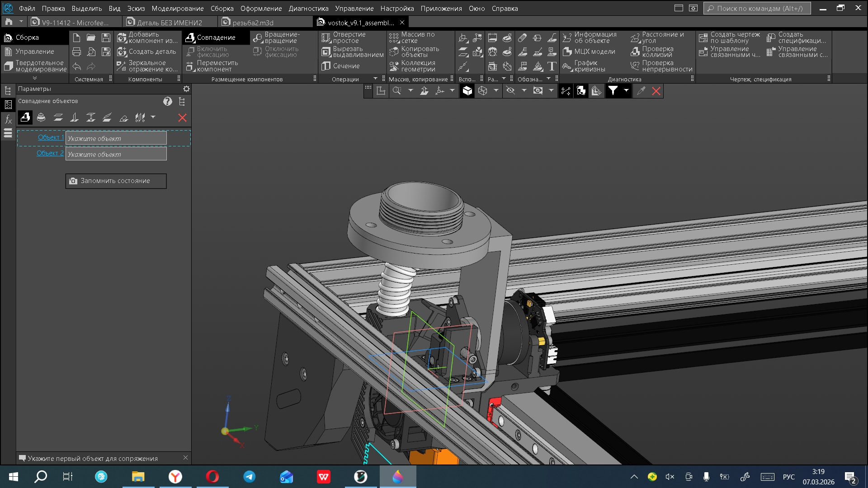Image resolution: width=868 pixels, height=488 pixels.
Task: Choose the parallel mate constraint icon
Action: coord(58,118)
